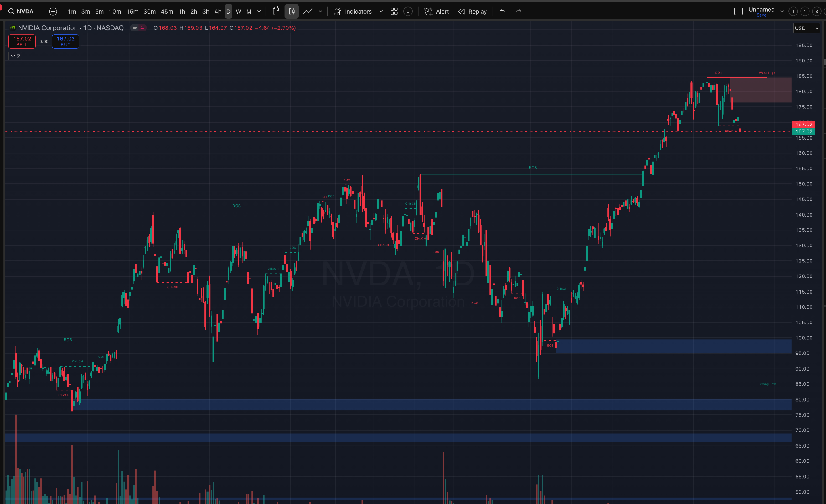Screen dimensions: 826x504
Task: Click the NVDA symbol search icon
Action: tap(11, 11)
